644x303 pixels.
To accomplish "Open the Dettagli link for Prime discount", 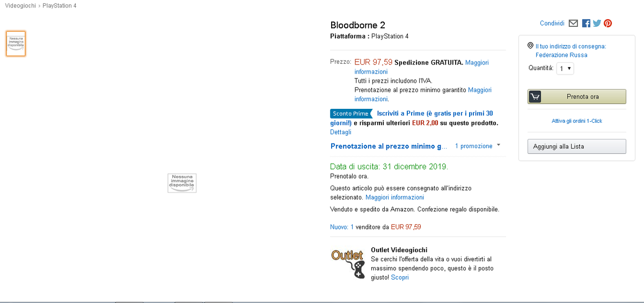I will [x=340, y=132].
